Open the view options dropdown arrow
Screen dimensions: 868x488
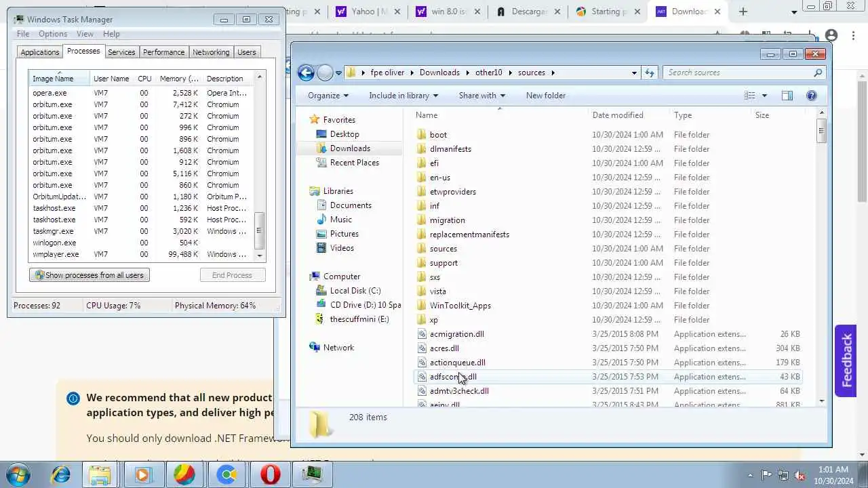(x=764, y=96)
